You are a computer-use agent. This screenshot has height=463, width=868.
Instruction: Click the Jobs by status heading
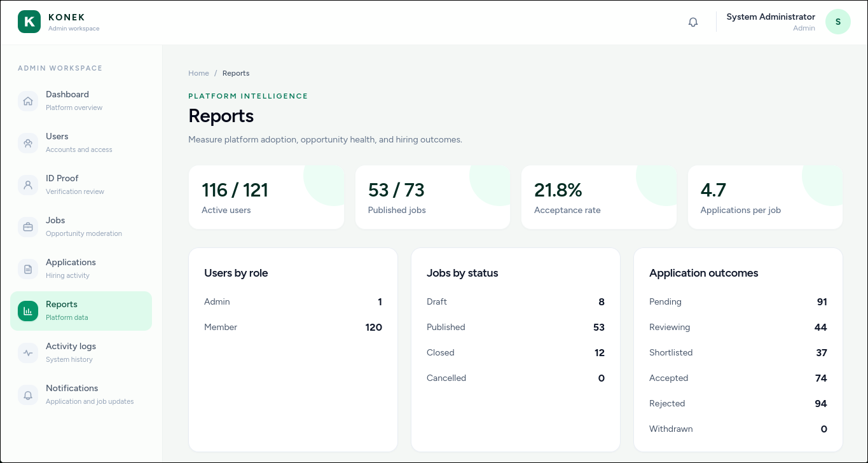[x=462, y=273]
